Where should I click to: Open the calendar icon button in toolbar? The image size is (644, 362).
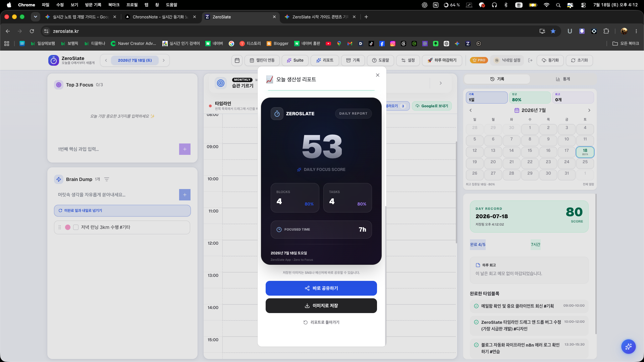pyautogui.click(x=237, y=60)
